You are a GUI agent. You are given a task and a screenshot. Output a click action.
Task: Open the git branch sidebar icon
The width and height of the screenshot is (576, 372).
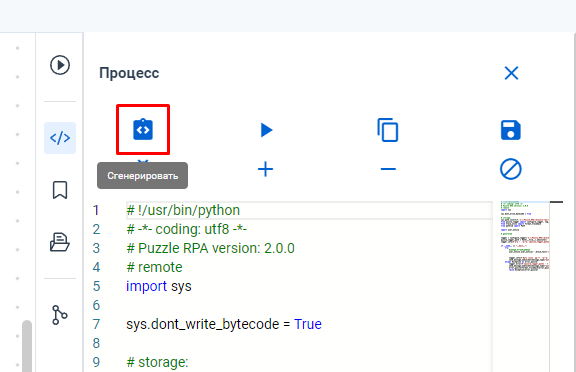click(x=60, y=315)
